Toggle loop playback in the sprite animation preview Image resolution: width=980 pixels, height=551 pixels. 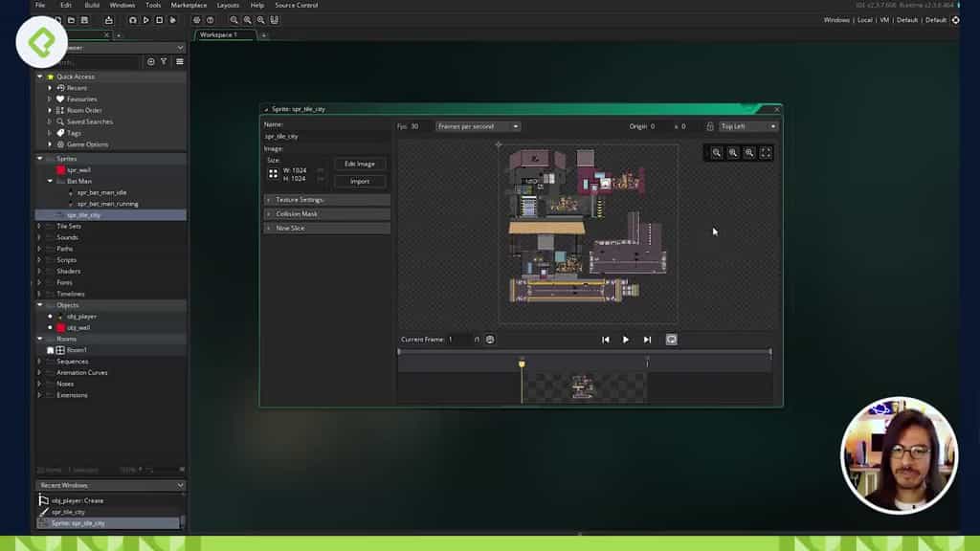(x=672, y=339)
